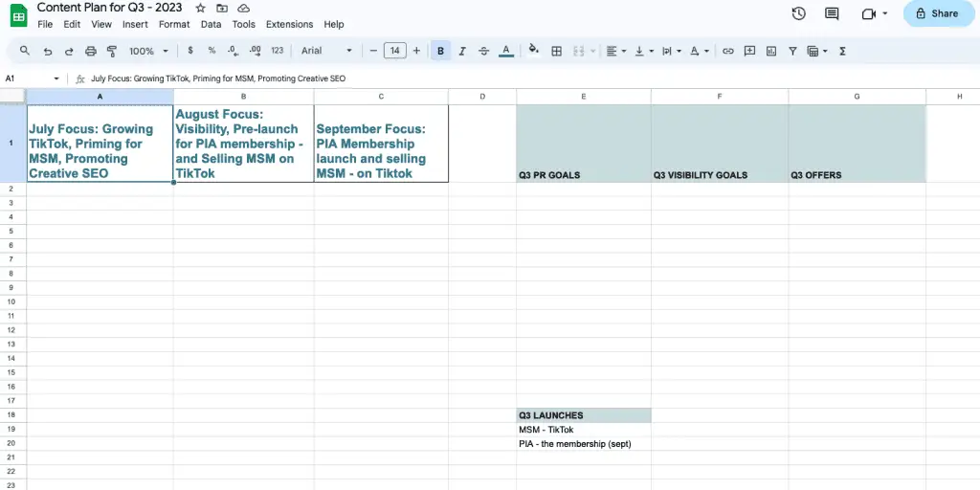The height and width of the screenshot is (490, 980).
Task: Decrease decimal places
Action: click(233, 51)
